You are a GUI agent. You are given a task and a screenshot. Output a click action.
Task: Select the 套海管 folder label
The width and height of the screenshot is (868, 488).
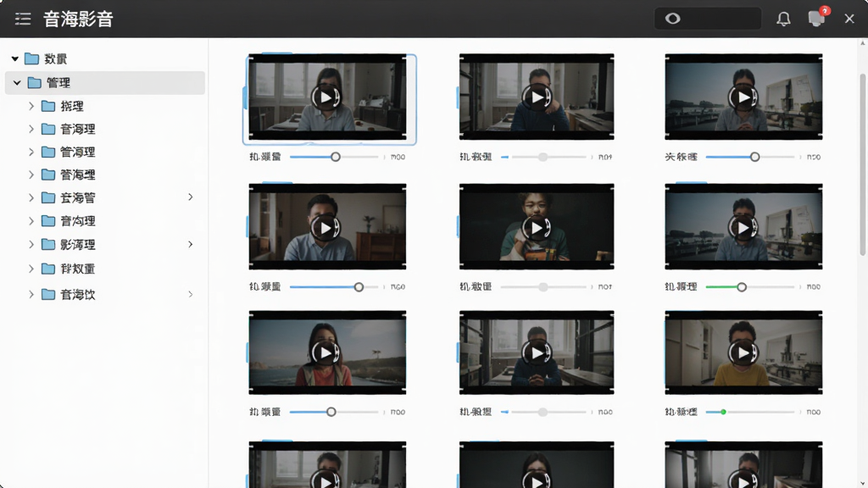click(77, 197)
